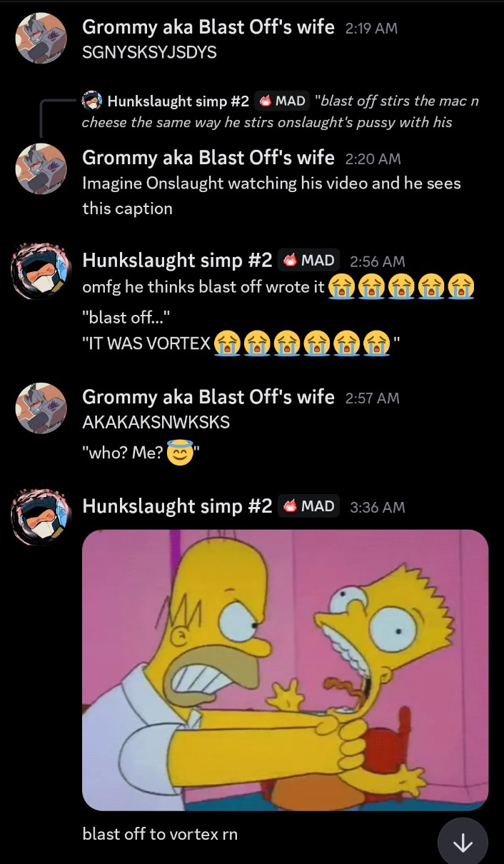Image resolution: width=504 pixels, height=864 pixels.
Task: Tap the Hunkslaught simp #2 username at 2:56 AM
Action: click(x=177, y=261)
